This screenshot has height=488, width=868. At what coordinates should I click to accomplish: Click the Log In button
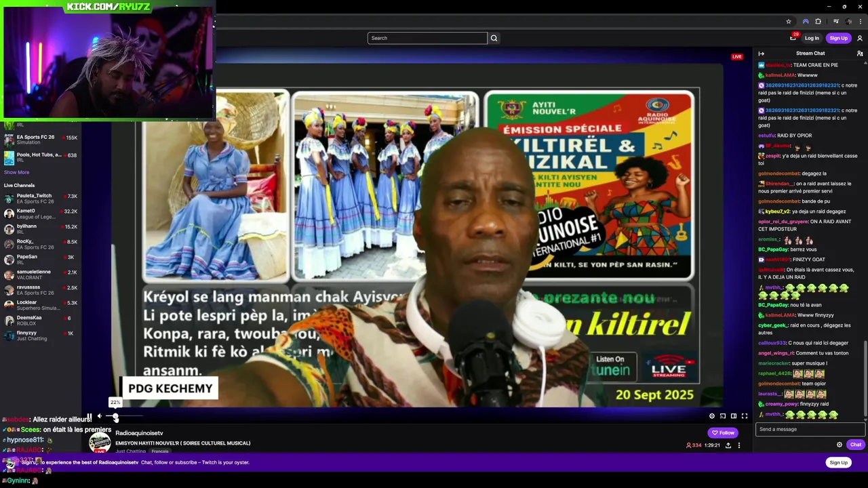pos(812,38)
